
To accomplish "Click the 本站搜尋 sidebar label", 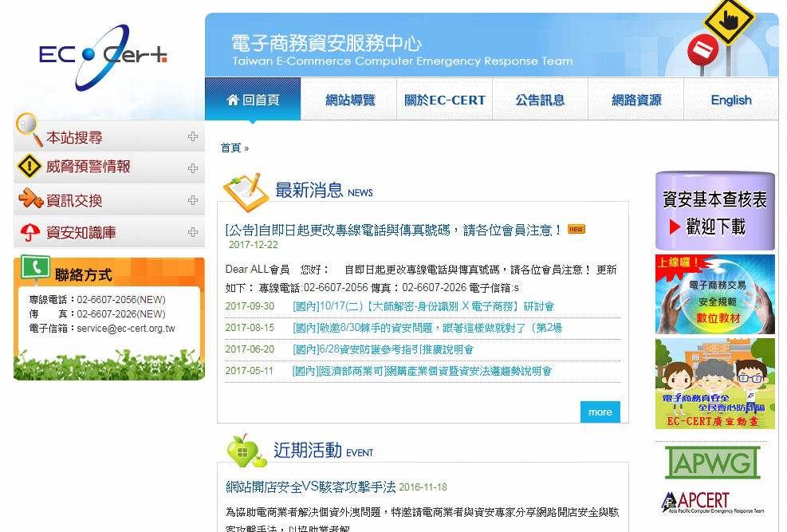I will pyautogui.click(x=74, y=137).
